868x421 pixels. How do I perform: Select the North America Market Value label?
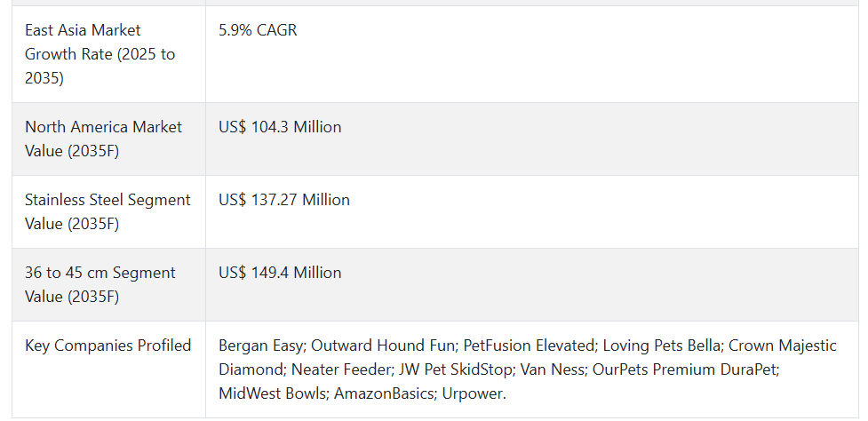(x=103, y=139)
